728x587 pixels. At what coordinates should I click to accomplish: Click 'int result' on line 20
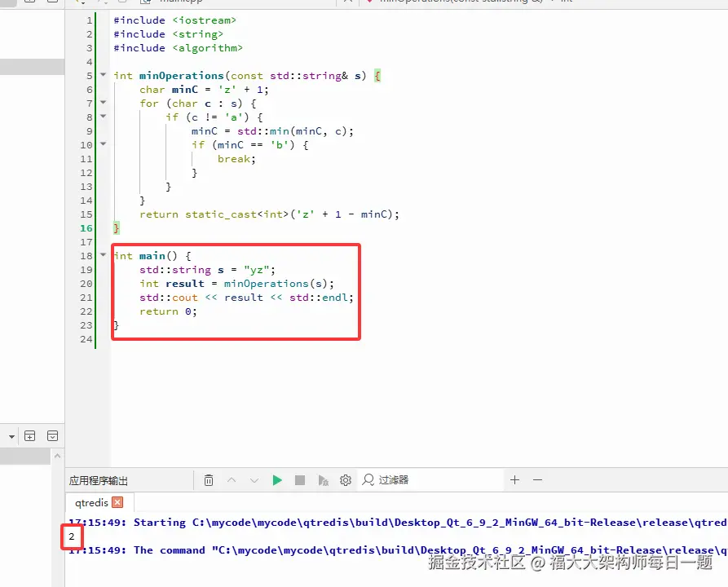click(x=172, y=284)
